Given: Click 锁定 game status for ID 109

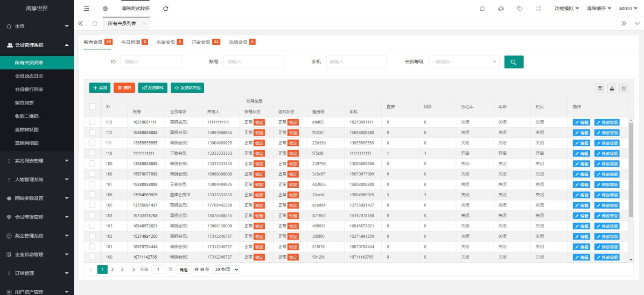Looking at the screenshot, I should pos(293,164).
